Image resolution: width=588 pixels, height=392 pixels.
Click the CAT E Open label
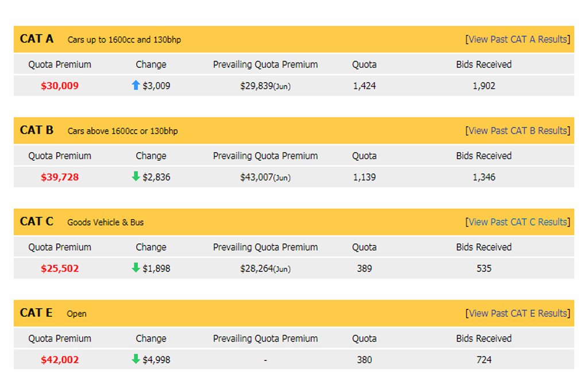coord(76,314)
